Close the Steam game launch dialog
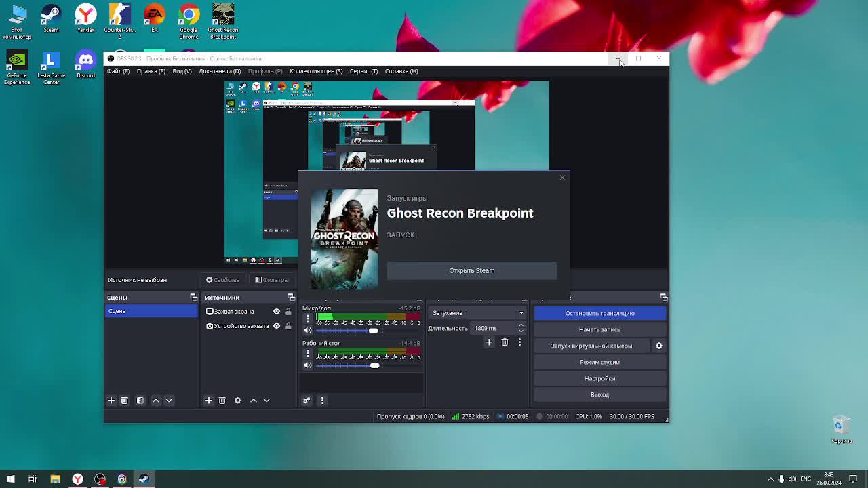 [562, 178]
